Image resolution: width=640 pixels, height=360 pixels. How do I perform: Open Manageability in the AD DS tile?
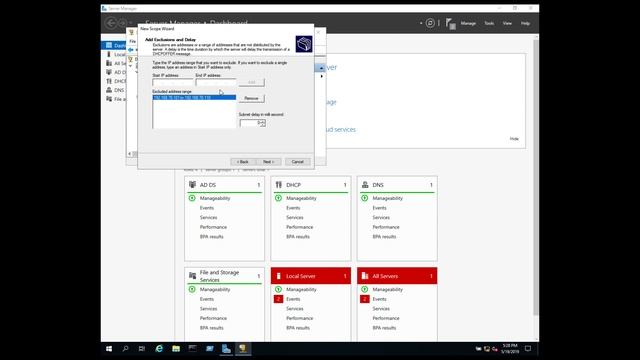[215, 198]
